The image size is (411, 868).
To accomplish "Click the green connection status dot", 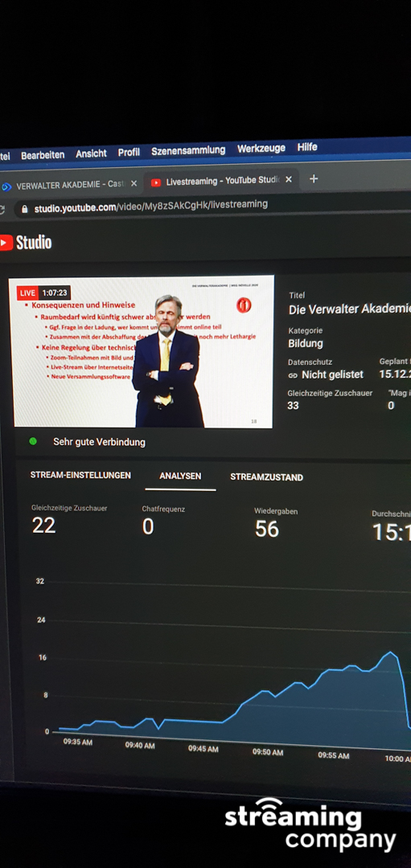I will pyautogui.click(x=33, y=441).
